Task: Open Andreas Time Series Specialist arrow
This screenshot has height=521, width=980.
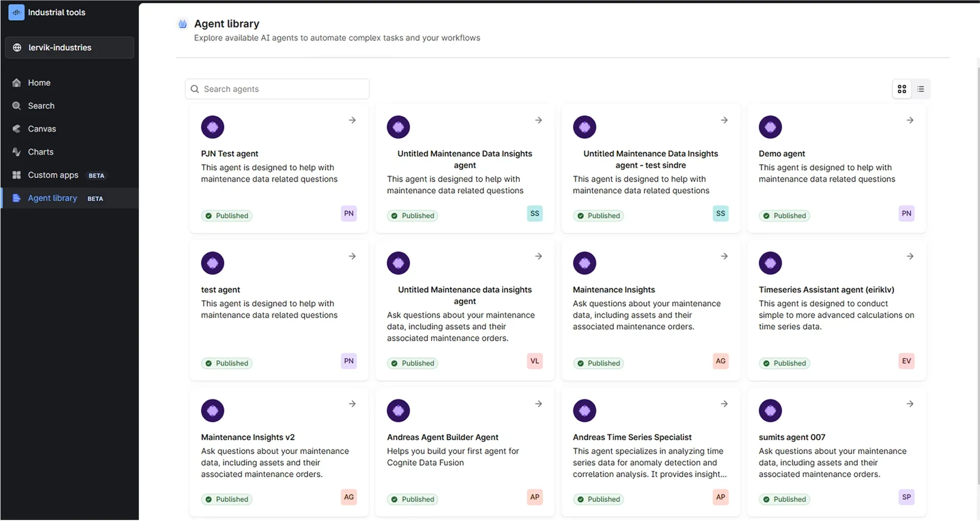Action: tap(724, 404)
